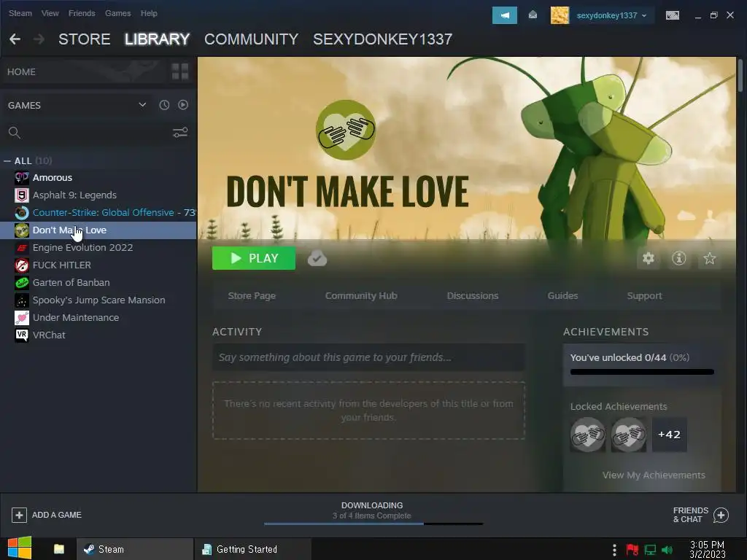Open the Support tab
This screenshot has width=747, height=560.
tap(645, 296)
